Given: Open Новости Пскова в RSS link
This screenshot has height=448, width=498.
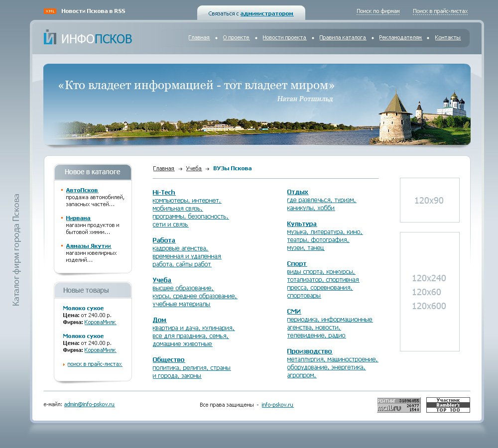Looking at the screenshot, I should pos(93,11).
